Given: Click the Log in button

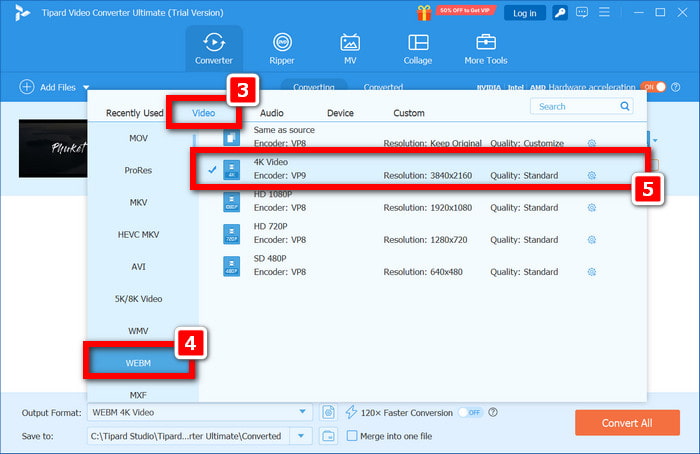Looking at the screenshot, I should click(x=525, y=13).
